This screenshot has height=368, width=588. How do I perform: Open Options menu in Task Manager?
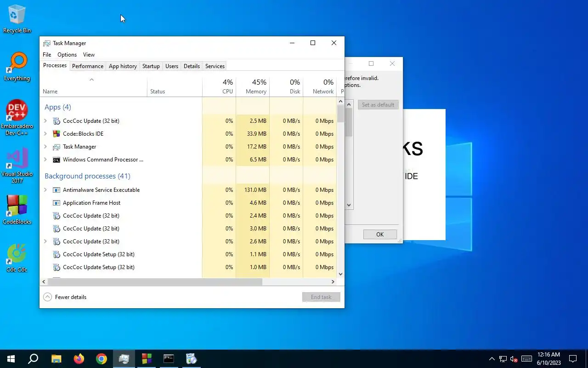[x=67, y=55]
